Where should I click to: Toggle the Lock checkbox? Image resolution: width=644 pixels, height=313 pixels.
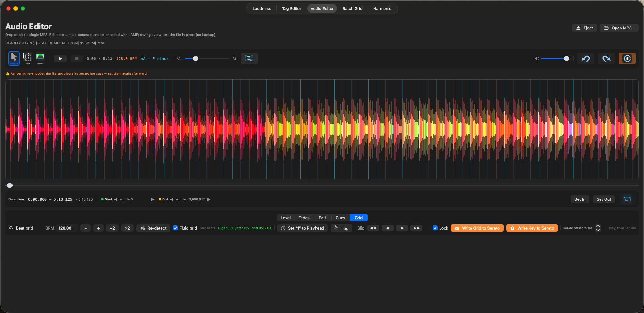[x=435, y=228]
